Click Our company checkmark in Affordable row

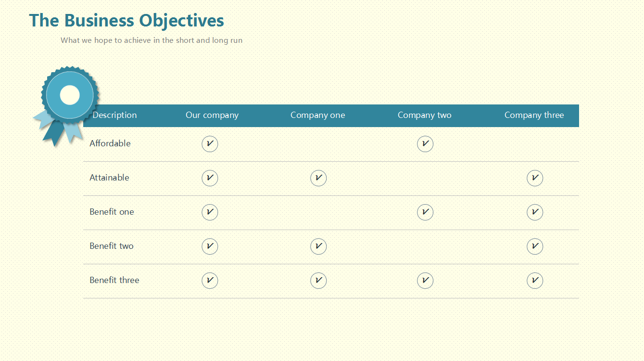(210, 144)
